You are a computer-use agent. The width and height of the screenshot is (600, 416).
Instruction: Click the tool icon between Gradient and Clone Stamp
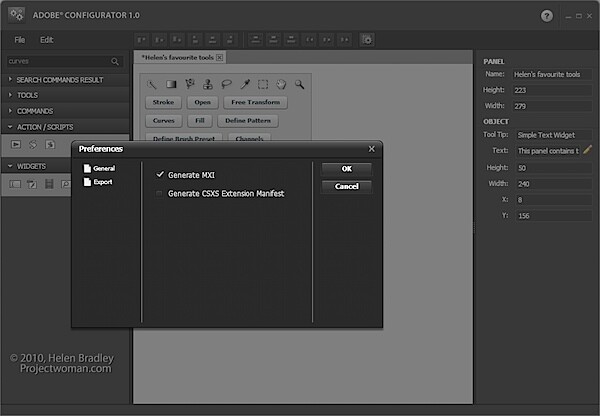[x=190, y=84]
